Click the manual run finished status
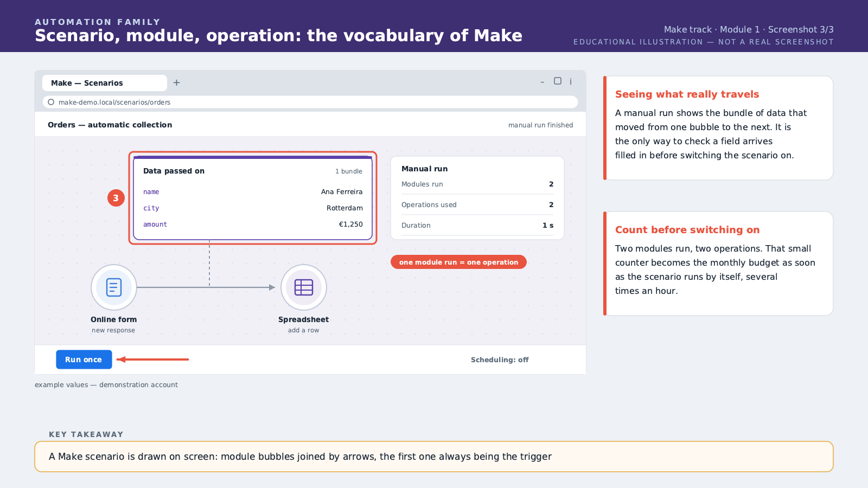868x488 pixels. (x=541, y=125)
